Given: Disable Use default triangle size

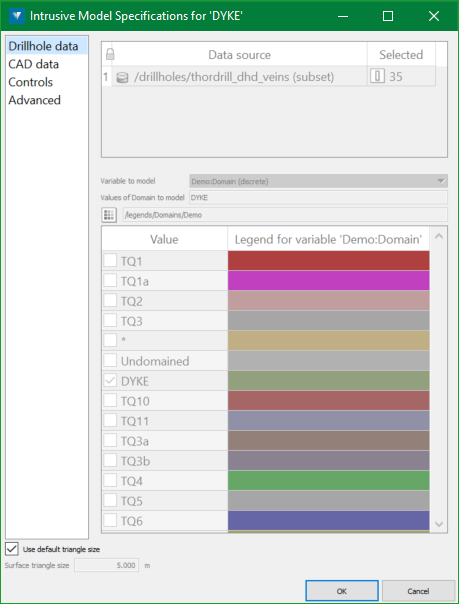Looking at the screenshot, I should (x=12, y=549).
